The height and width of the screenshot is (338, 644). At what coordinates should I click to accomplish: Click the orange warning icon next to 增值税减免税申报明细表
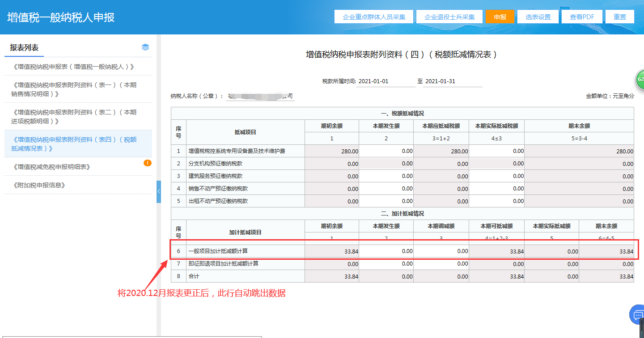coord(148,163)
